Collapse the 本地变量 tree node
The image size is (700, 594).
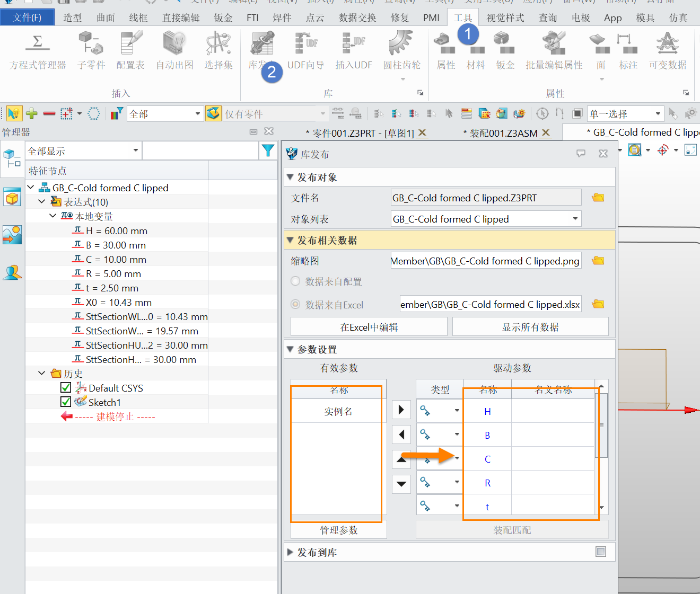[x=52, y=216]
